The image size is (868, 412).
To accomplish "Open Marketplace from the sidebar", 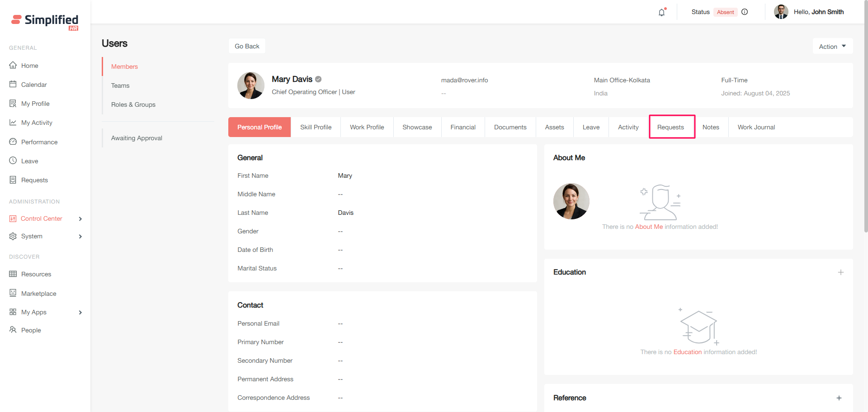I will click(38, 294).
